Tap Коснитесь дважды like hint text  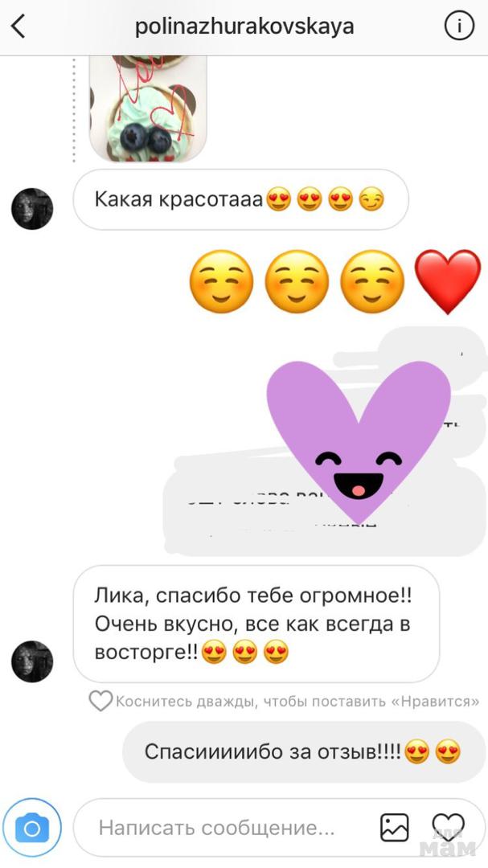pos(297,702)
